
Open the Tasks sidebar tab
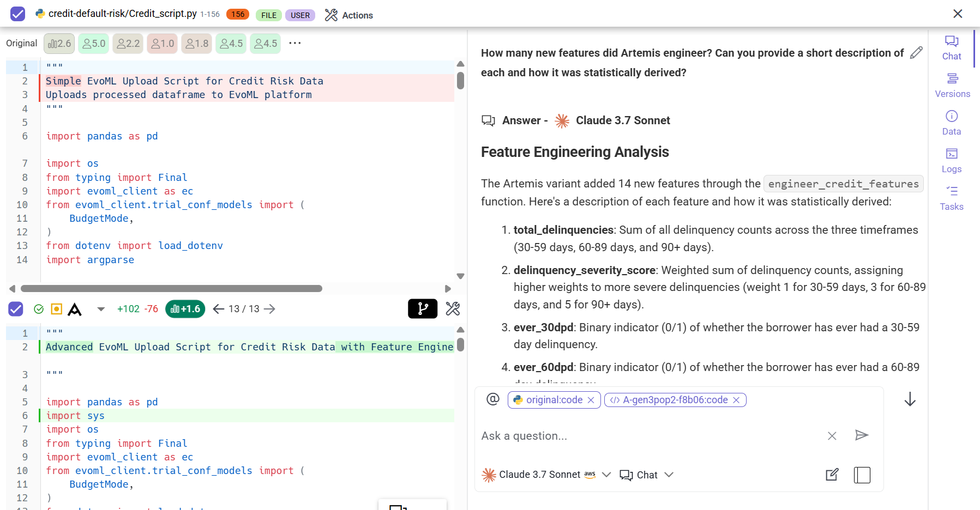(x=952, y=198)
